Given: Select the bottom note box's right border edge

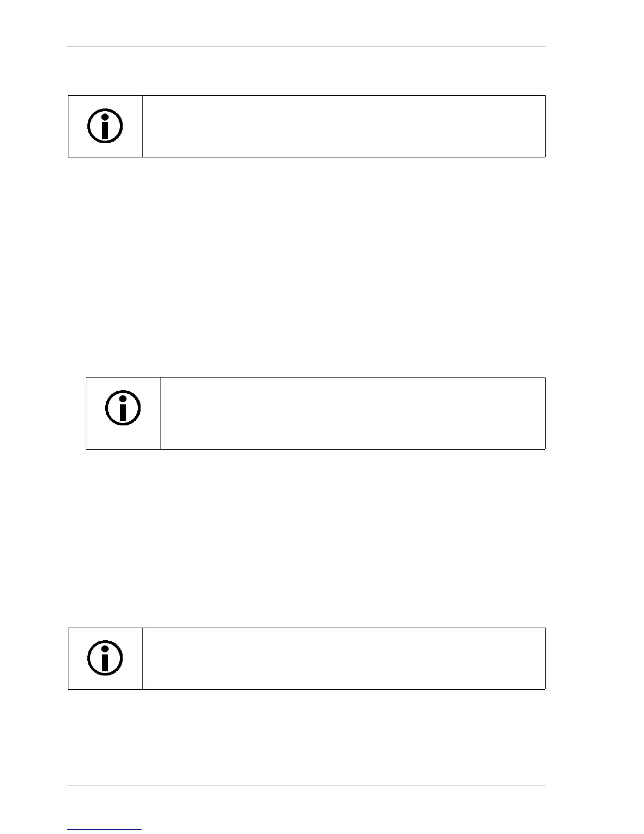Looking at the screenshot, I should click(545, 658).
